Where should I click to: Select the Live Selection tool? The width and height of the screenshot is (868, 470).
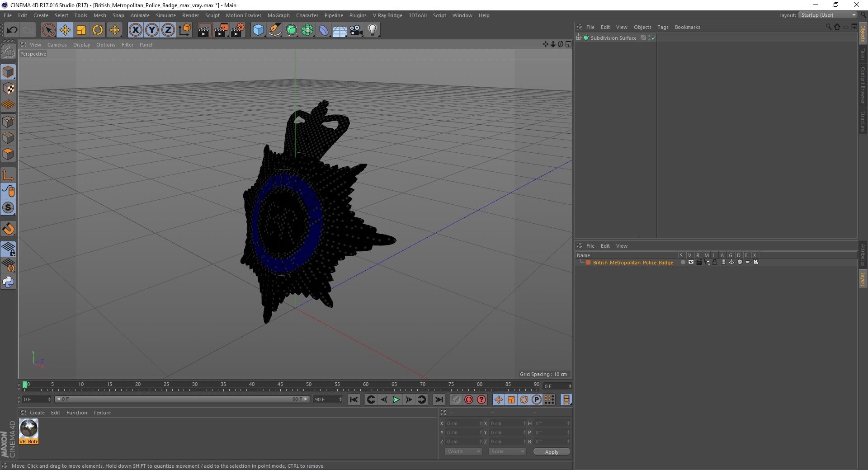tap(48, 30)
